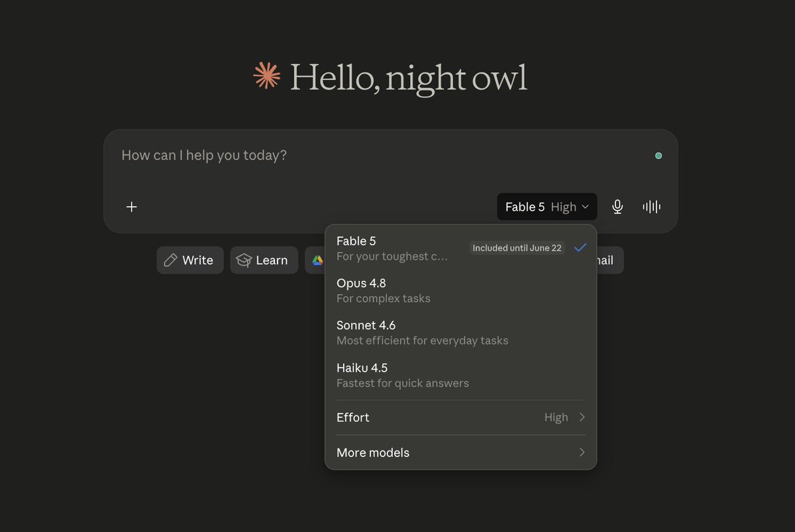Open voice mode waveform icon
This screenshot has width=795, height=532.
[652, 207]
